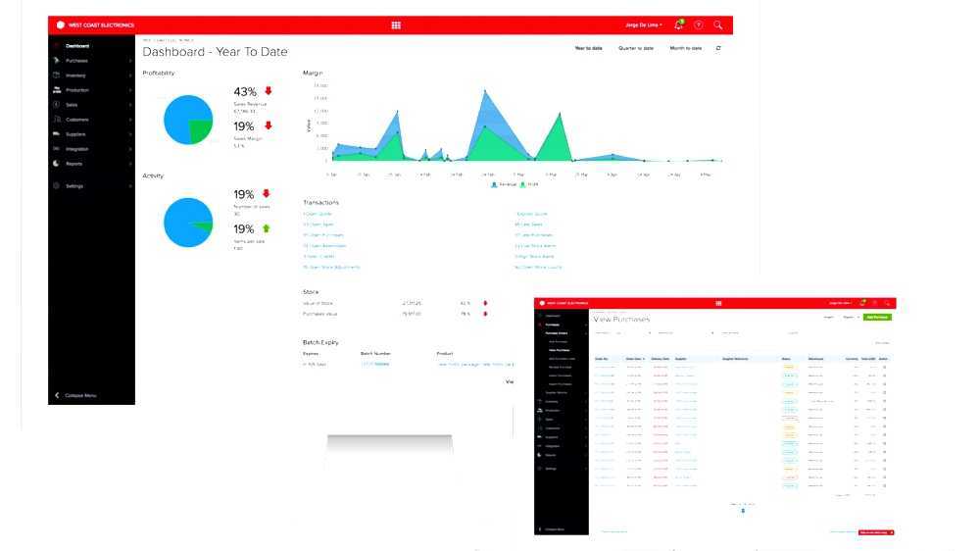Click the West Coast Electronics logo in Dashboard window

pyautogui.click(x=61, y=25)
